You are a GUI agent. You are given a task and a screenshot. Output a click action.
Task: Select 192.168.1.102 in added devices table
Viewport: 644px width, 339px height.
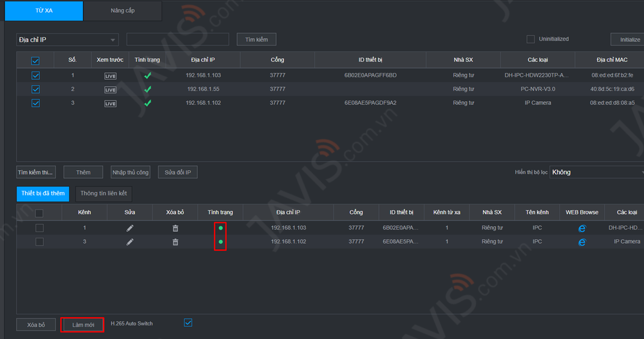(x=289, y=242)
